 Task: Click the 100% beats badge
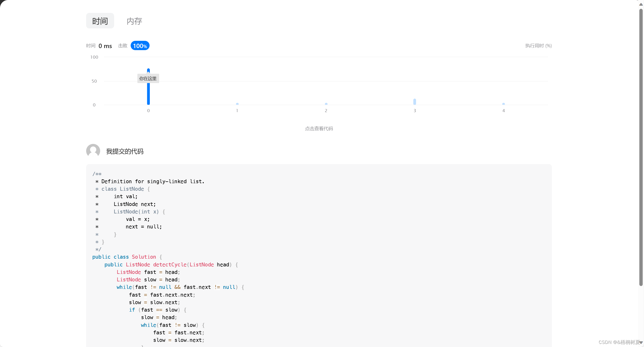140,46
